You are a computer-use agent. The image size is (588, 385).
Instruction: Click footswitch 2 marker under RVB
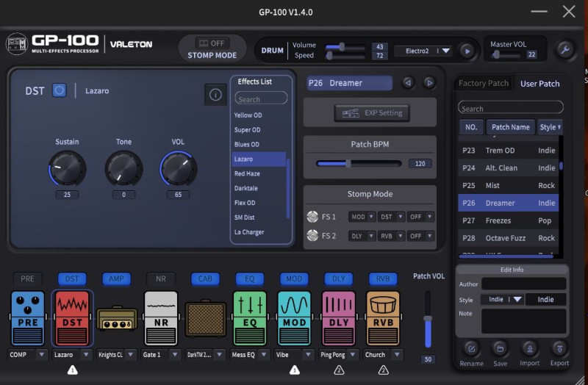coord(383,370)
